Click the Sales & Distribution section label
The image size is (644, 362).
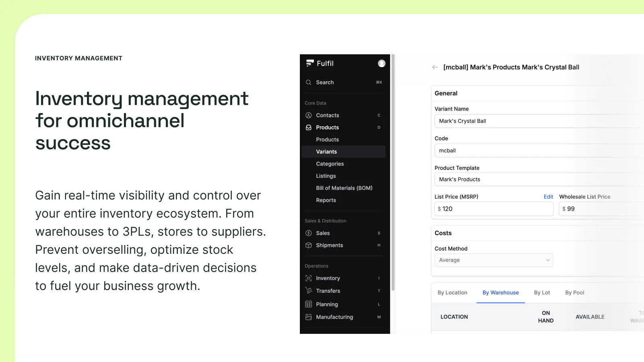point(326,221)
